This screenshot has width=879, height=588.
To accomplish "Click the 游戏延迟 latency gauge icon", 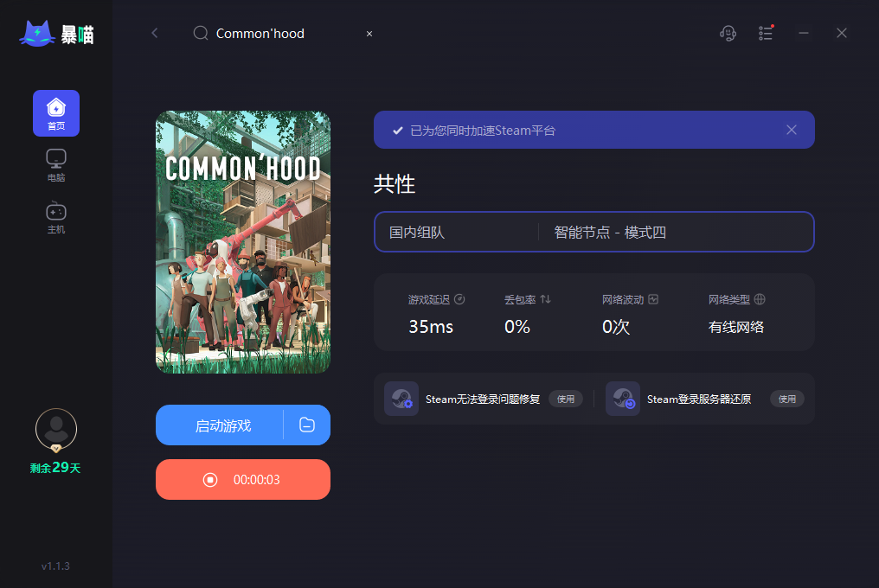I will pos(459,299).
